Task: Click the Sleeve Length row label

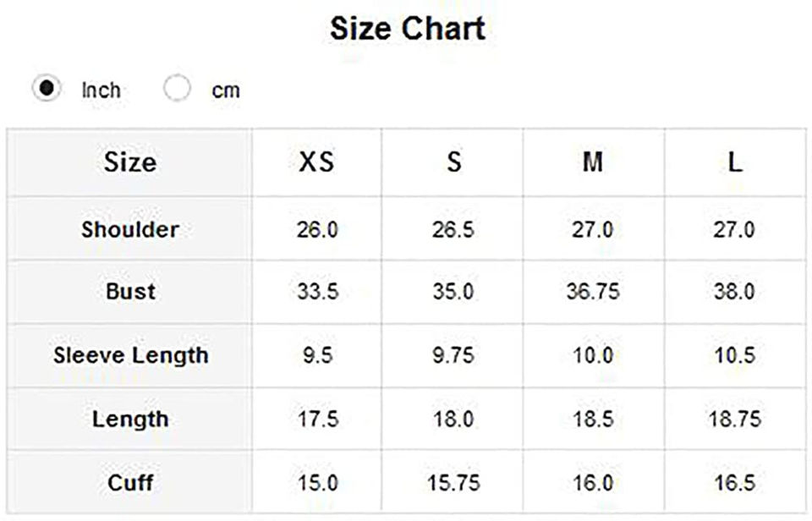Action: 130,355
